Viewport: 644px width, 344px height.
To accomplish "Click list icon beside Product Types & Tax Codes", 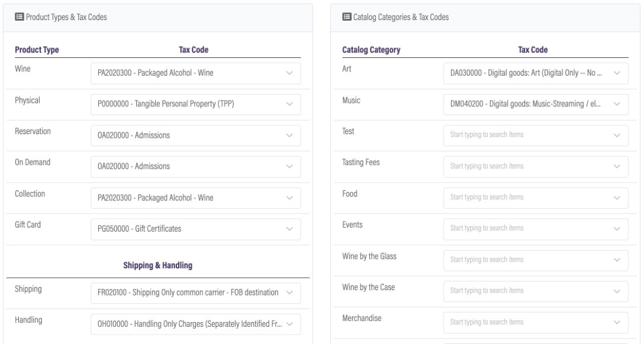I will point(19,18).
